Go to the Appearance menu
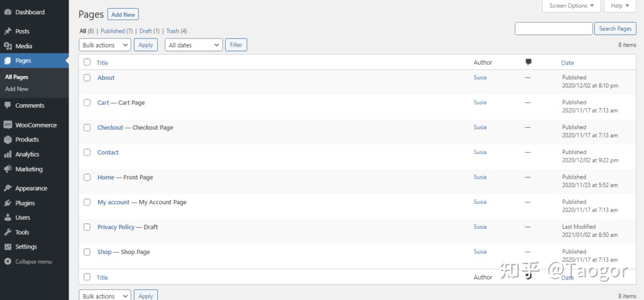This screenshot has height=300, width=644. 31,188
